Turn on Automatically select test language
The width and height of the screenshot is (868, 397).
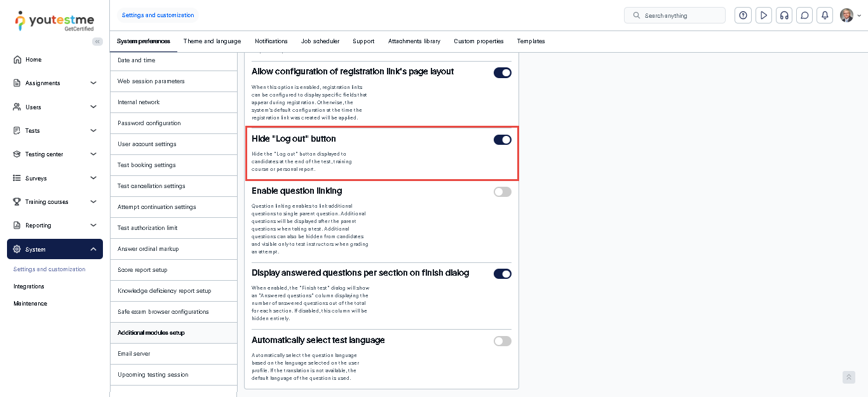coord(502,341)
